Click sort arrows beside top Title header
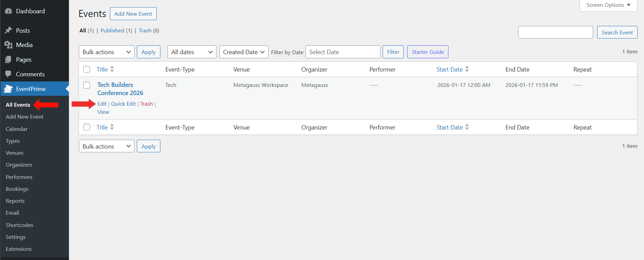644x260 pixels. click(x=112, y=69)
